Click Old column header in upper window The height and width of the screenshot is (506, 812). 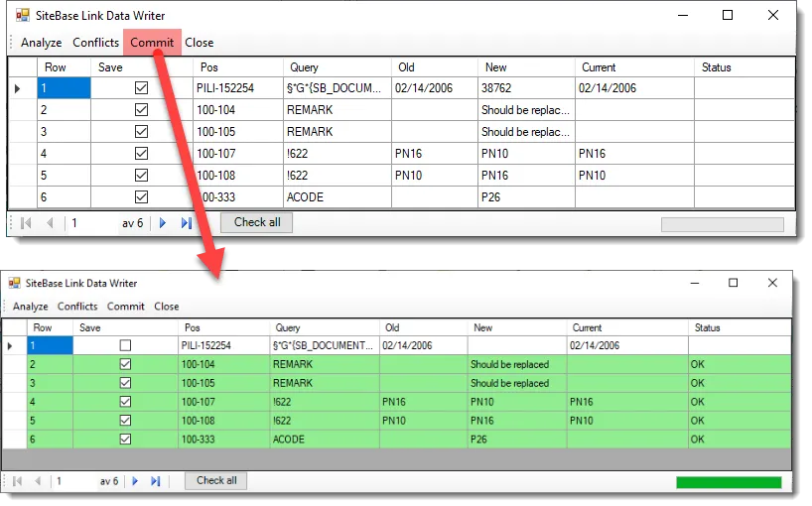pos(435,67)
